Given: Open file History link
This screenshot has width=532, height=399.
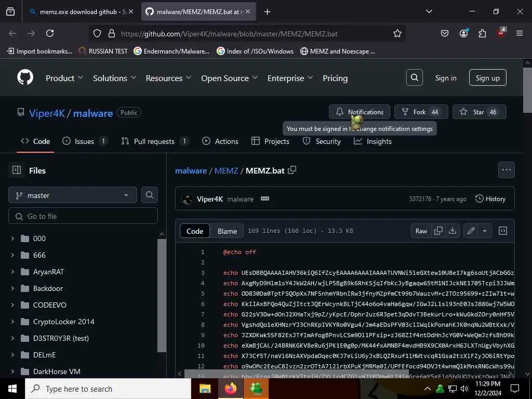Looking at the screenshot, I should (490, 199).
